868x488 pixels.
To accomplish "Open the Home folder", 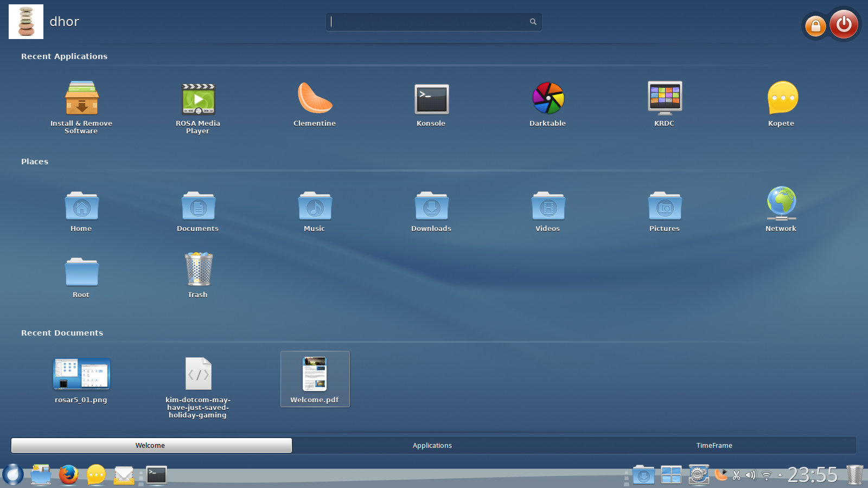I will point(81,211).
